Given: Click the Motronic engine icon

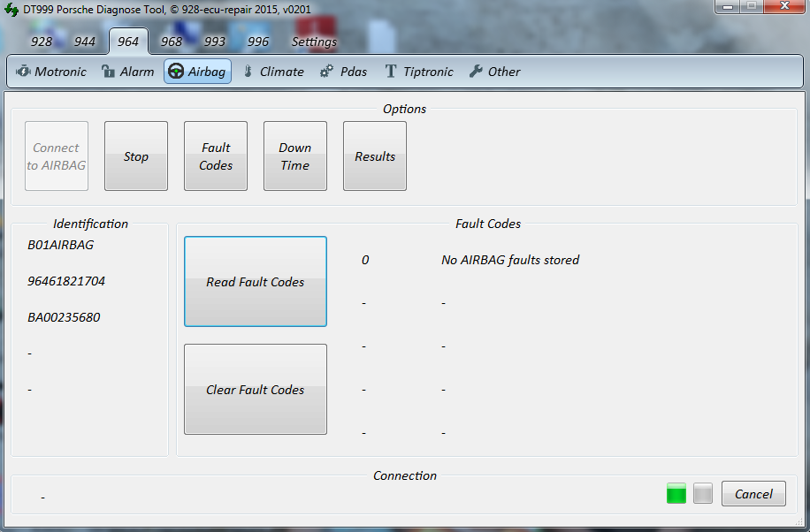Looking at the screenshot, I should click(x=23, y=72).
